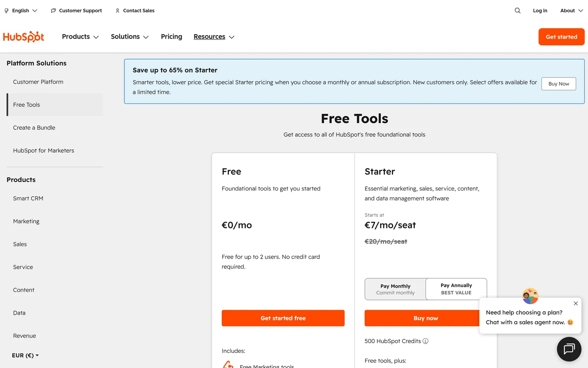Click 'Save up to 65% on Starter' heading

click(175, 70)
